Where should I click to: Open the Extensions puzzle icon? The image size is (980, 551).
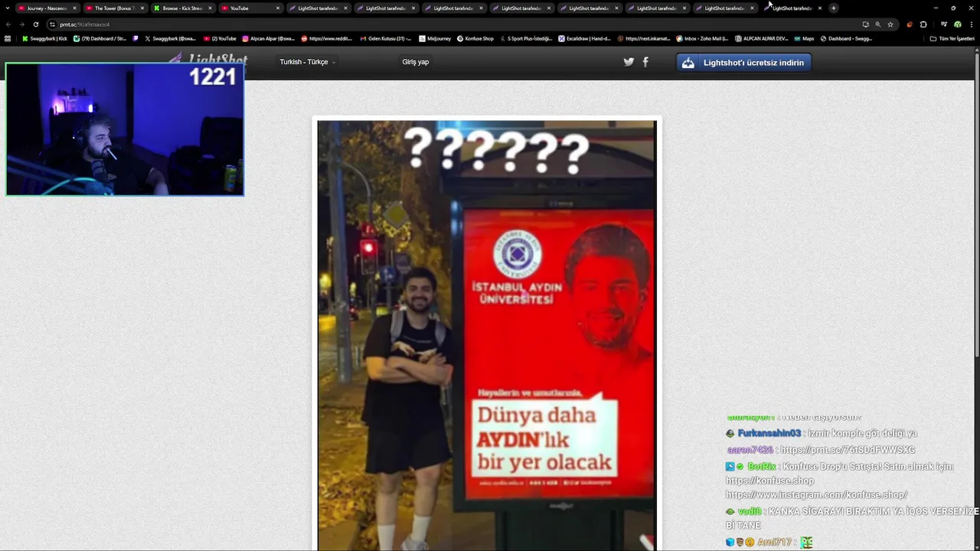click(923, 24)
